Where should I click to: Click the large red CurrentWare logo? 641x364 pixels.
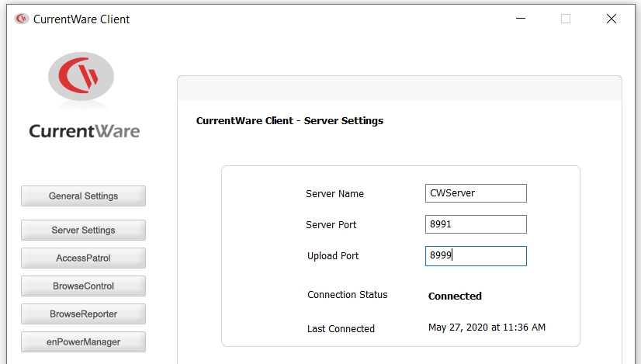81,77
